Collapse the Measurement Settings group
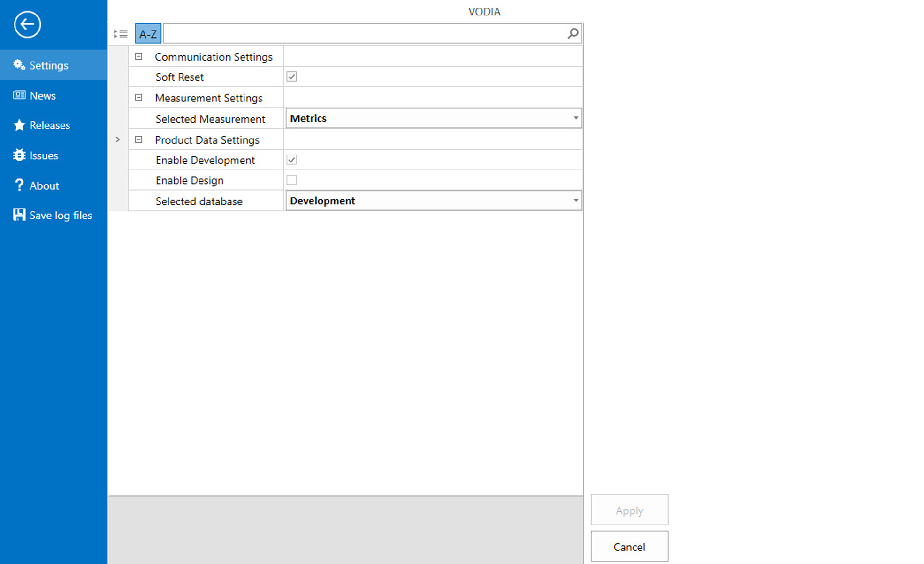Screen dimensions: 924x564 click(x=138, y=98)
